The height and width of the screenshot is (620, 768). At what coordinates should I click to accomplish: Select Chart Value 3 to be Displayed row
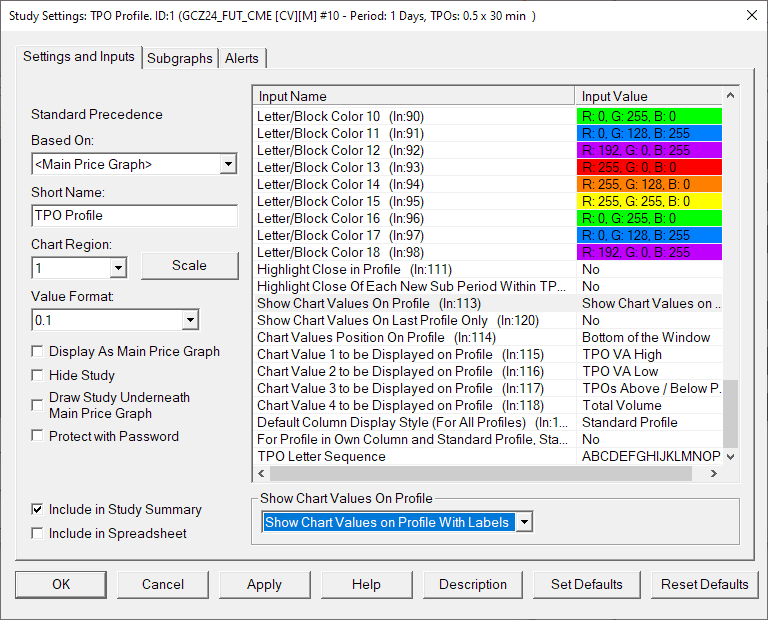coord(488,388)
